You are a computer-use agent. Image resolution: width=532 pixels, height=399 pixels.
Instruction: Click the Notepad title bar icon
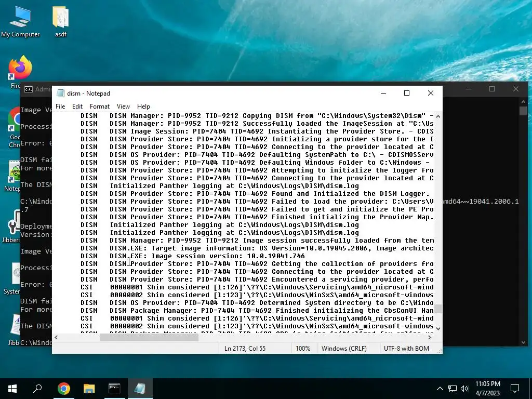pos(60,93)
